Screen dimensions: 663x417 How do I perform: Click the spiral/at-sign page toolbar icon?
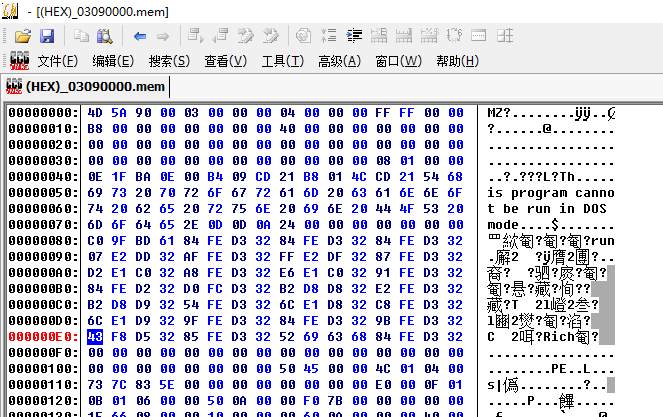[303, 36]
